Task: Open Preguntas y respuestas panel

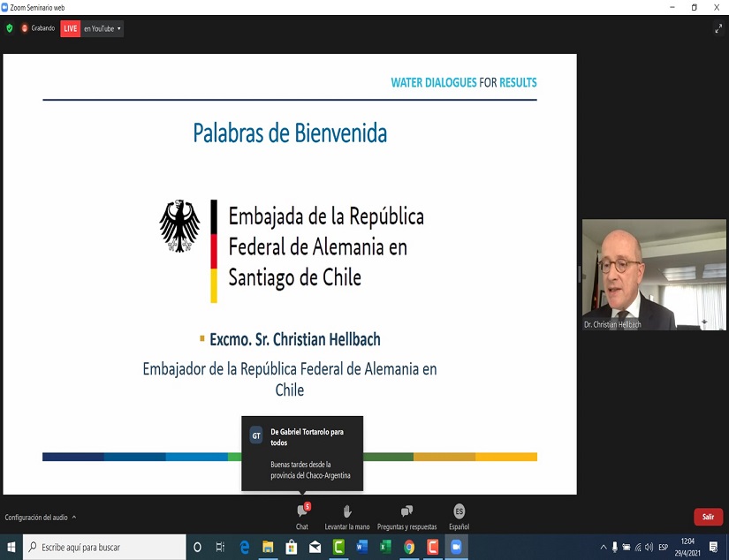Action: tap(406, 517)
